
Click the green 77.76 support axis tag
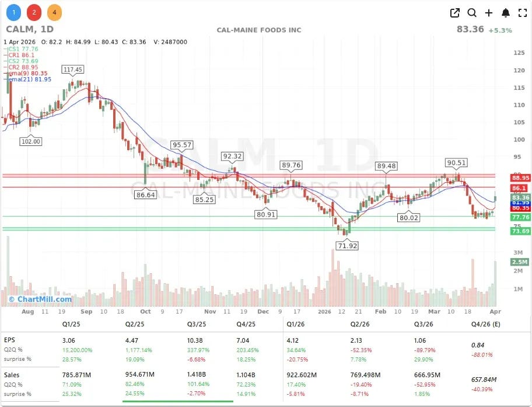[520, 217]
